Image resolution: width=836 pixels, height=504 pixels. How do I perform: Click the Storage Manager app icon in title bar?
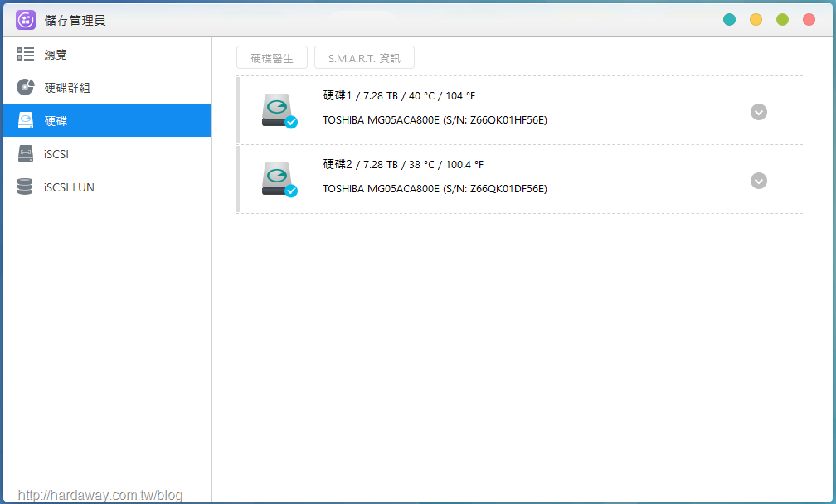tap(26, 20)
